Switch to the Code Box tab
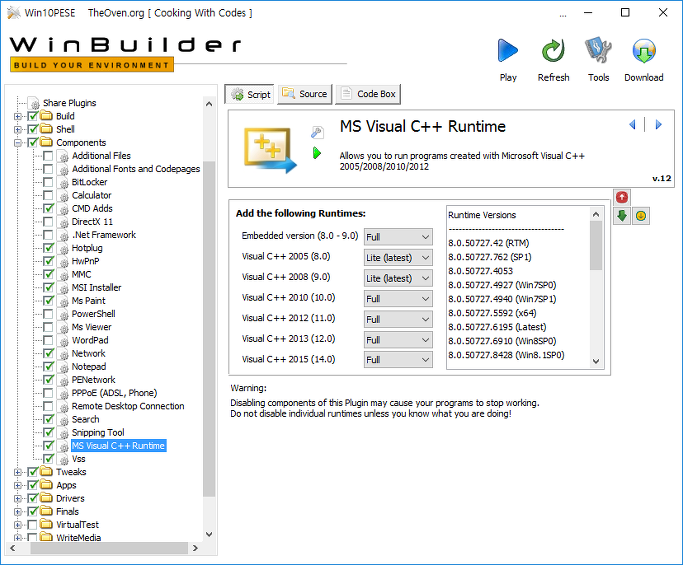The image size is (683, 565). click(x=368, y=94)
